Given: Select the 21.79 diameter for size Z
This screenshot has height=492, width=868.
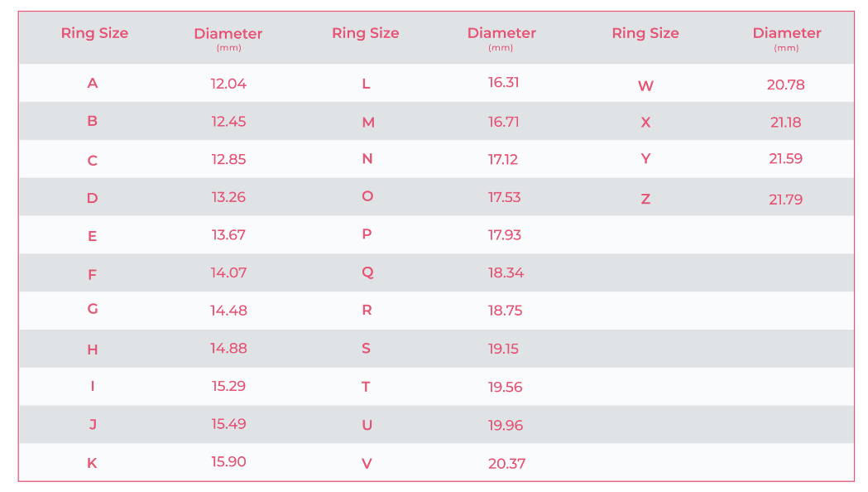Looking at the screenshot, I should pos(785,200).
